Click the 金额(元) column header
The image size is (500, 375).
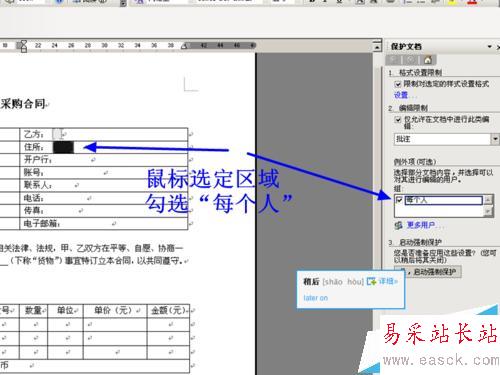[x=168, y=310]
